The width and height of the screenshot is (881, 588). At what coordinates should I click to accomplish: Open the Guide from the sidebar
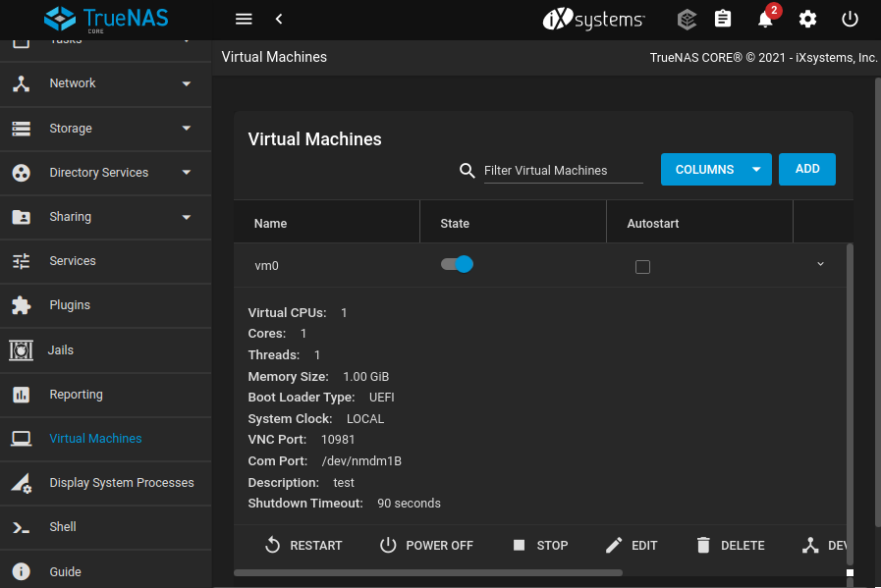click(64, 571)
